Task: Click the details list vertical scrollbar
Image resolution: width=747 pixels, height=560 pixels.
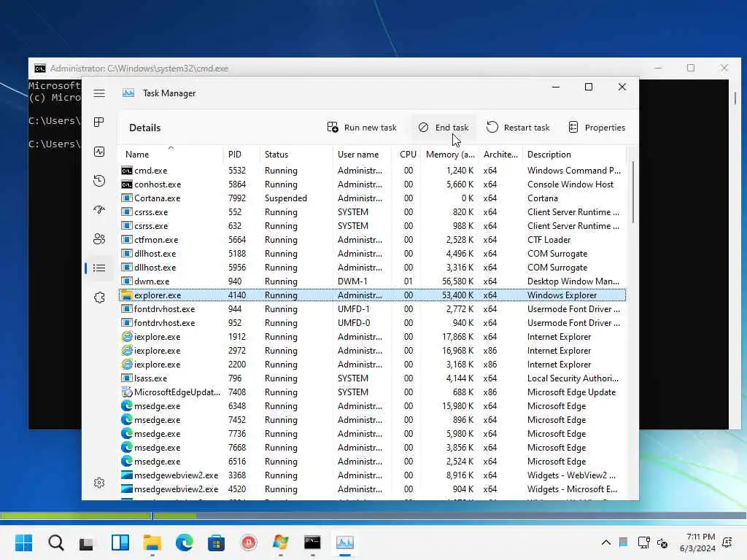Action: tap(632, 192)
